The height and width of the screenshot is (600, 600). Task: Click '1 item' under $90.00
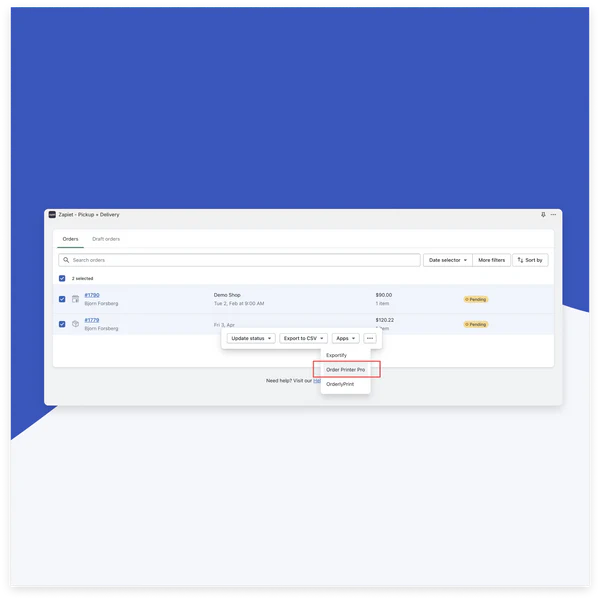[x=382, y=303]
